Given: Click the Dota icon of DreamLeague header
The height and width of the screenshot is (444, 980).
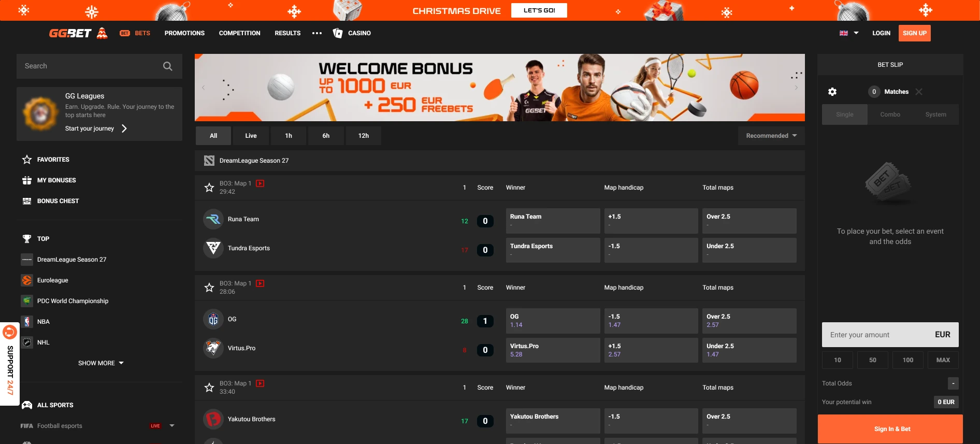Looking at the screenshot, I should [x=209, y=161].
